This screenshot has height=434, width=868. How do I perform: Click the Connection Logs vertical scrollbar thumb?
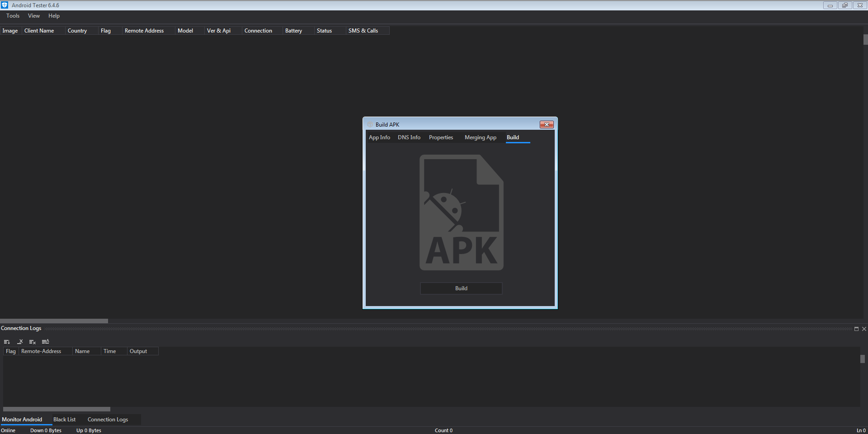[863, 359]
